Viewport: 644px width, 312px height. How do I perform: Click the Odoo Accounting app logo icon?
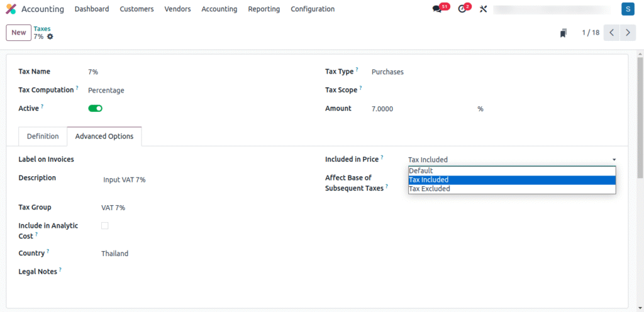click(x=11, y=9)
